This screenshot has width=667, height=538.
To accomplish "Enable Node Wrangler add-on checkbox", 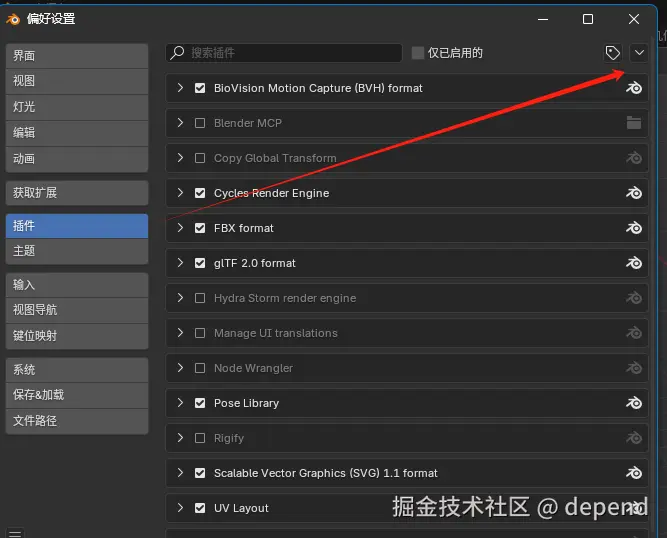I will click(200, 368).
